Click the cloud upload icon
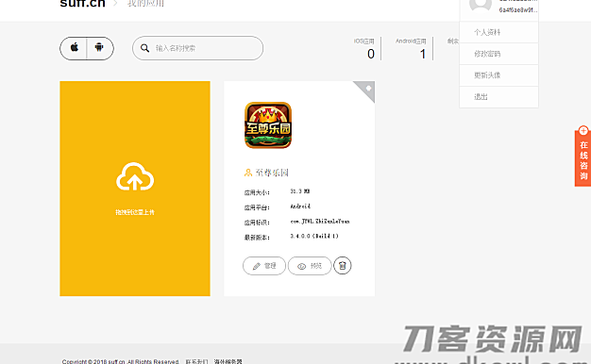The image size is (591, 364). tap(135, 176)
